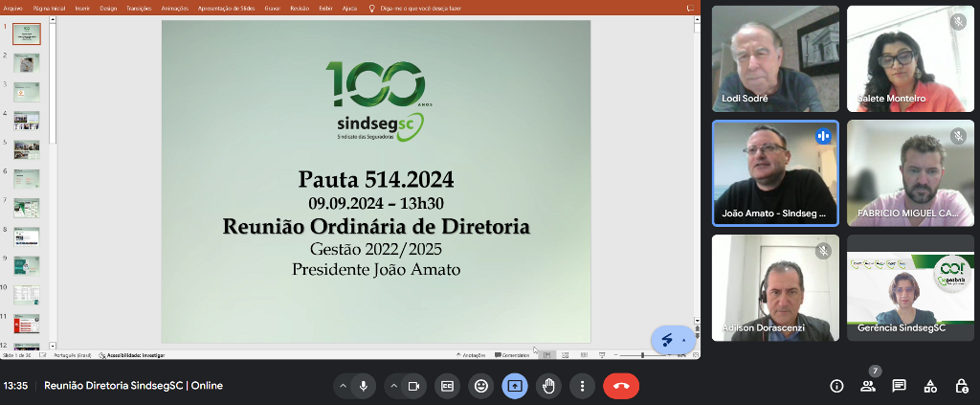
Task: Open host controls lock icon
Action: tap(962, 386)
